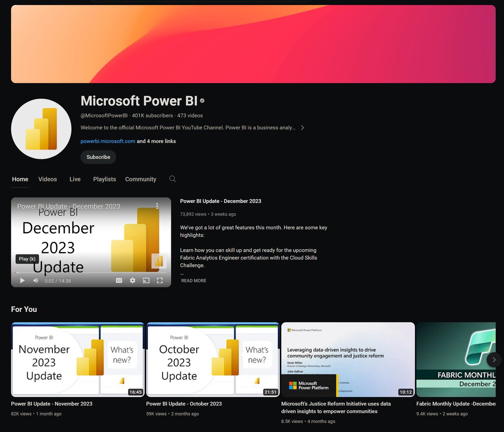This screenshot has height=432, width=504.
Task: Open Microsoft's Justice Reform Initiative video title
Action: [336, 408]
